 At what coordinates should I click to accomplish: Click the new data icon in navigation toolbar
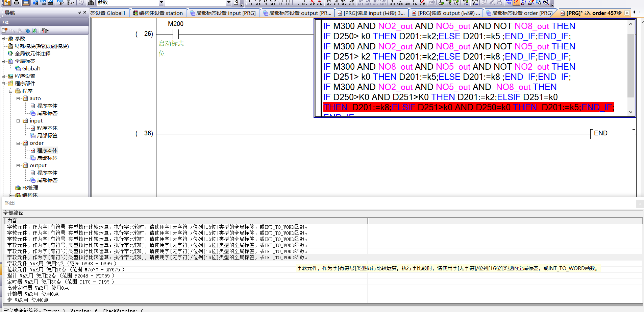[5, 30]
